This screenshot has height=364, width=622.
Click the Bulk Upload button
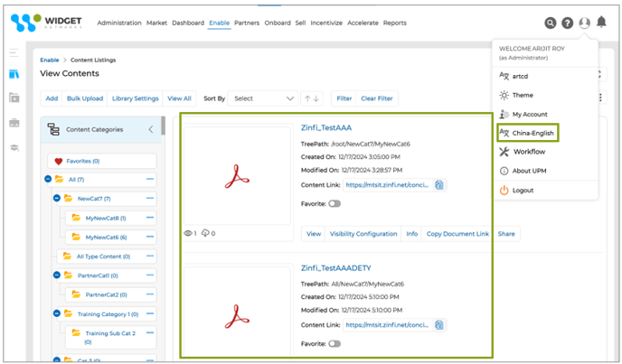point(84,98)
